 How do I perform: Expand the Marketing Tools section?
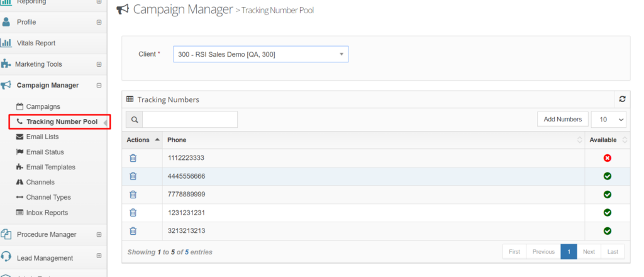(x=99, y=64)
